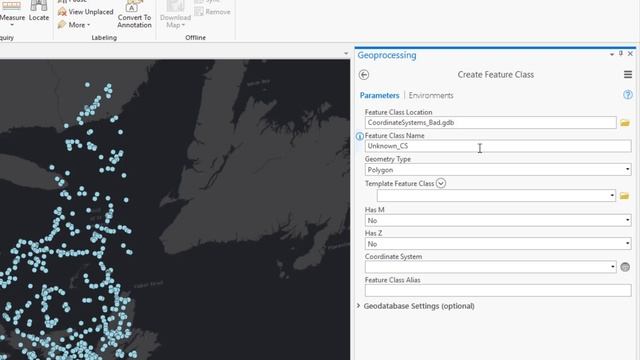The width and height of the screenshot is (640, 360).
Task: Open help for Create Feature Class tool
Action: (628, 95)
